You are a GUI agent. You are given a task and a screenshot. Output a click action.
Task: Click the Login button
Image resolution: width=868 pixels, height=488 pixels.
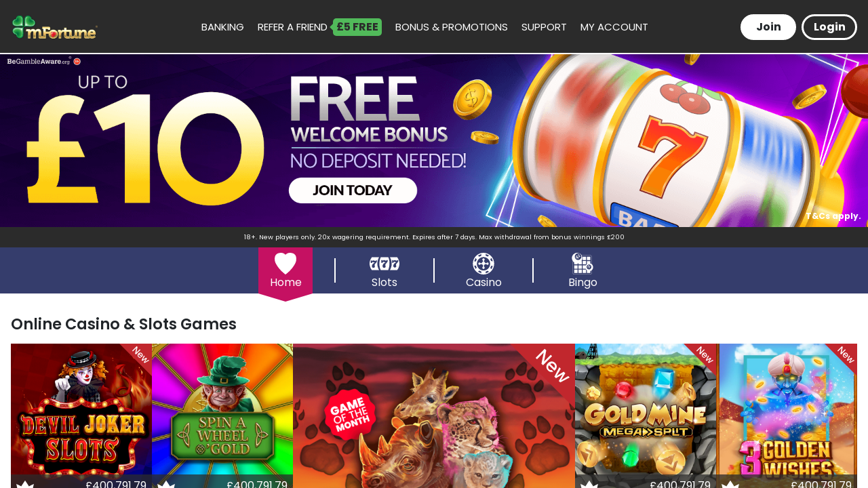coord(829,27)
